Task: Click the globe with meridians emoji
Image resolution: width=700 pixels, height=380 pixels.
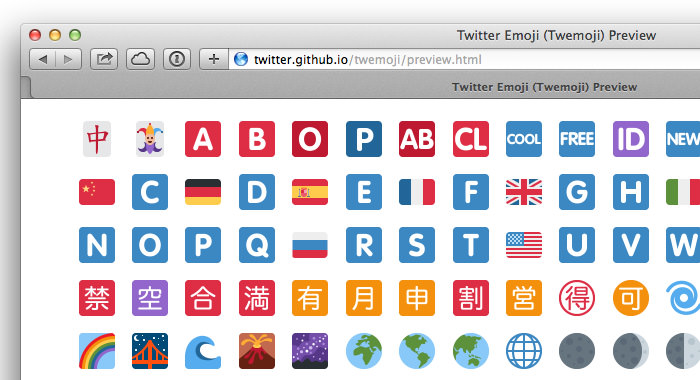Action: pos(524,351)
